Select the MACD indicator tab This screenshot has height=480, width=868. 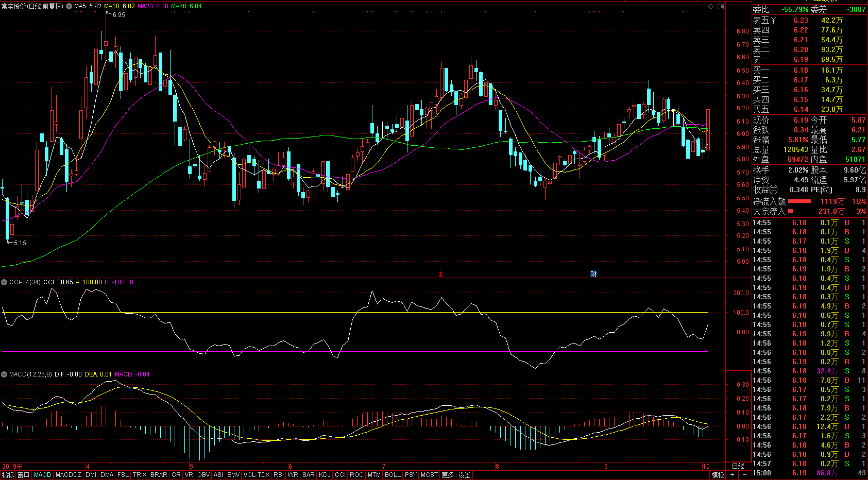(43, 475)
